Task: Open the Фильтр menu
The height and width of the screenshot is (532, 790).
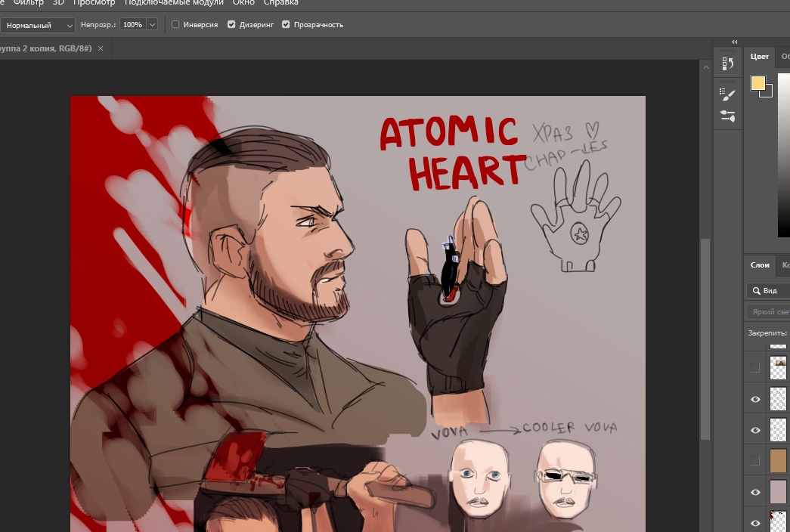Action: pyautogui.click(x=29, y=2)
